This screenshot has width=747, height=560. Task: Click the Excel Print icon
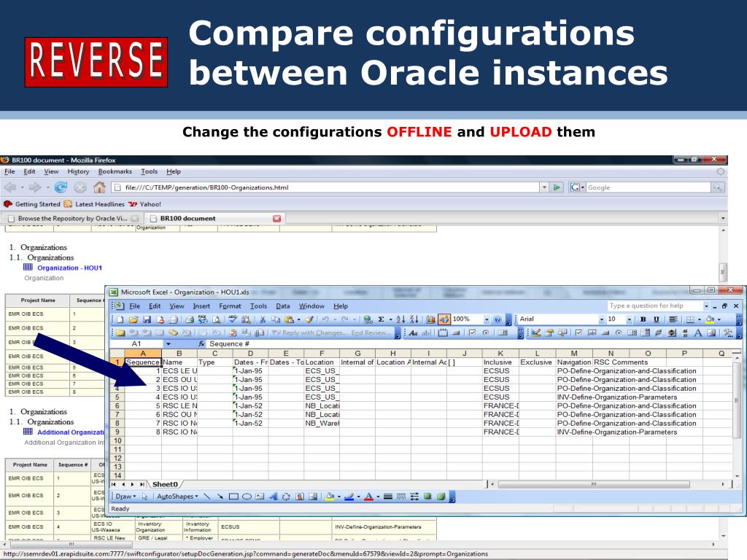pyautogui.click(x=190, y=319)
